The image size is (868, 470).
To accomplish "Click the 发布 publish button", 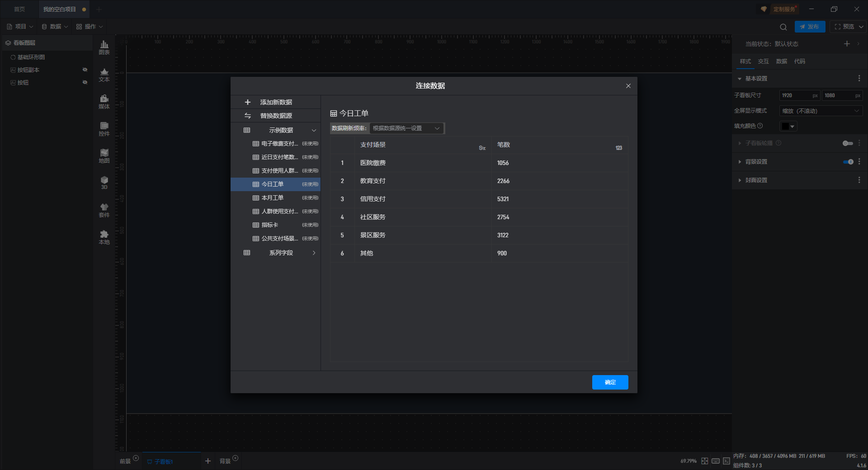I will tap(810, 27).
